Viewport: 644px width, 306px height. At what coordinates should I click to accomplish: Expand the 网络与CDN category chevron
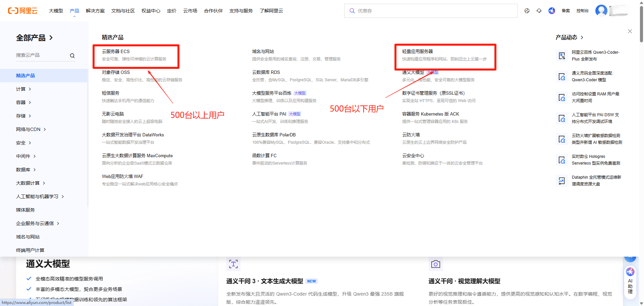[45, 129]
